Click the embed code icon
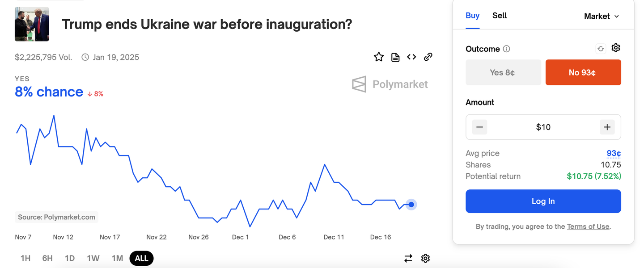This screenshot has height=268, width=644. click(411, 57)
